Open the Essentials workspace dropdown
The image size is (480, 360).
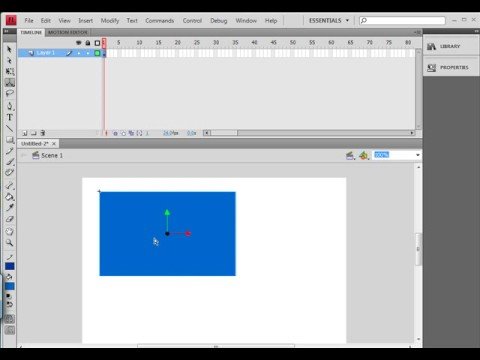pyautogui.click(x=329, y=21)
